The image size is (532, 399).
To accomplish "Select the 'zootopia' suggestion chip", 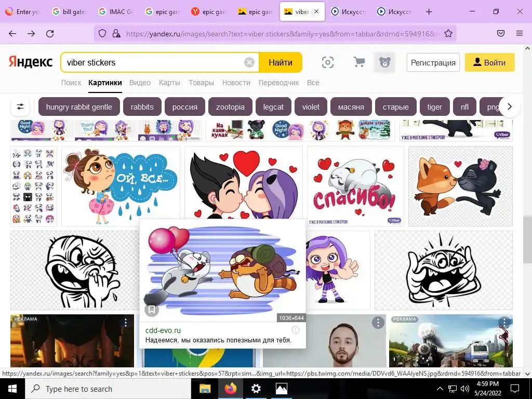I will [230, 107].
